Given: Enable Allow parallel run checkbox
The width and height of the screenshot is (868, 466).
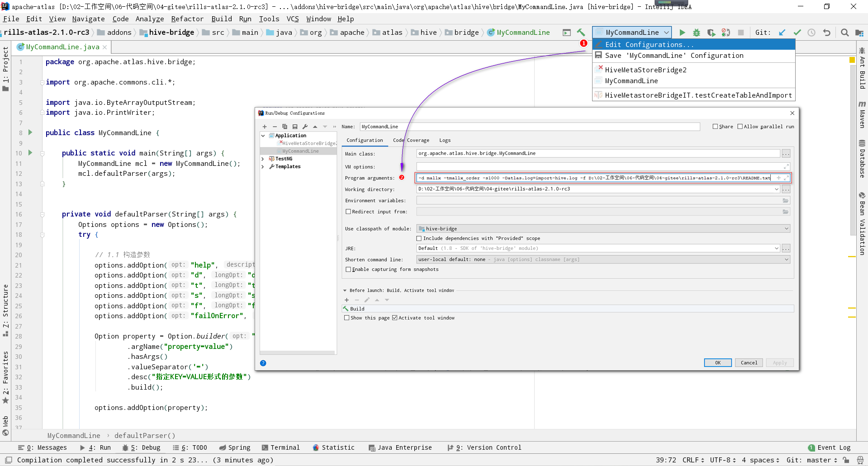Looking at the screenshot, I should point(740,127).
